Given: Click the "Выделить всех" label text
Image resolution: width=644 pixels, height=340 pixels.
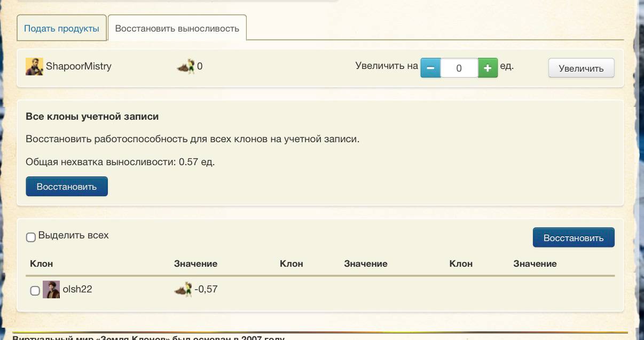Looking at the screenshot, I should pos(73,235).
